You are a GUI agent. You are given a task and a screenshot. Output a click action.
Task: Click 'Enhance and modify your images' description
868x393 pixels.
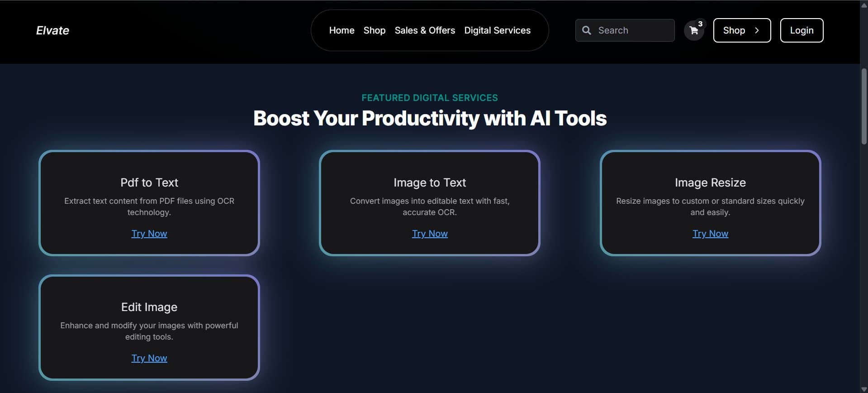pos(149,331)
